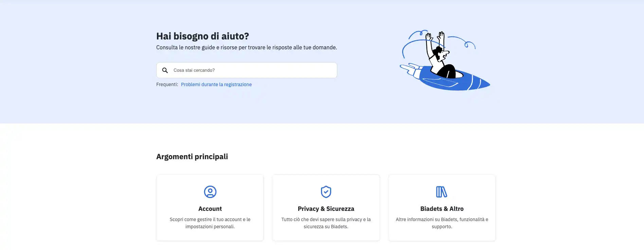Open the Privacy & Sicurezza card title
This screenshot has width=644, height=250.
click(x=326, y=209)
